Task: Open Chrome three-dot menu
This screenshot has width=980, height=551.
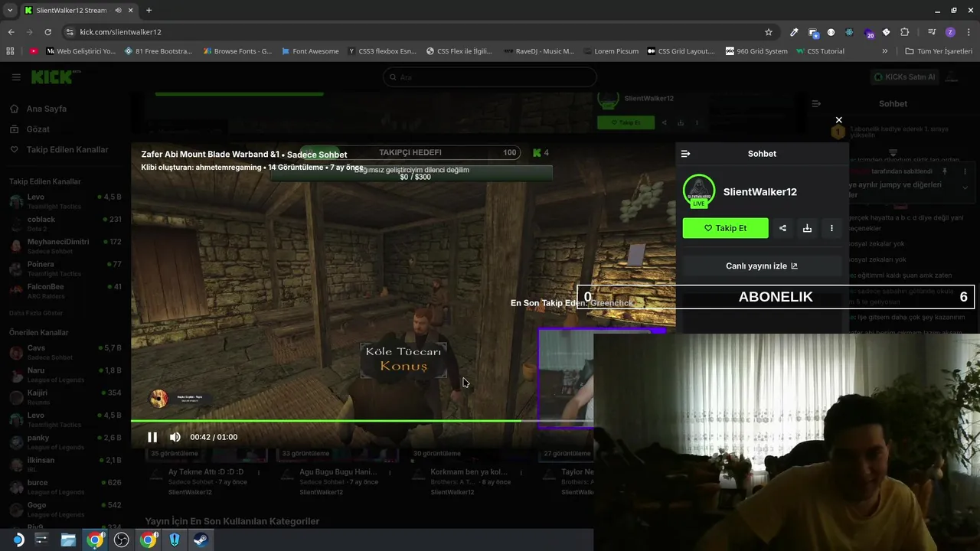Action: pyautogui.click(x=969, y=32)
